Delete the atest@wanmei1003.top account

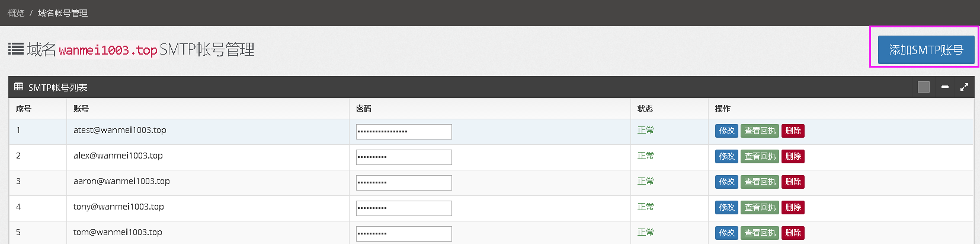click(x=793, y=131)
